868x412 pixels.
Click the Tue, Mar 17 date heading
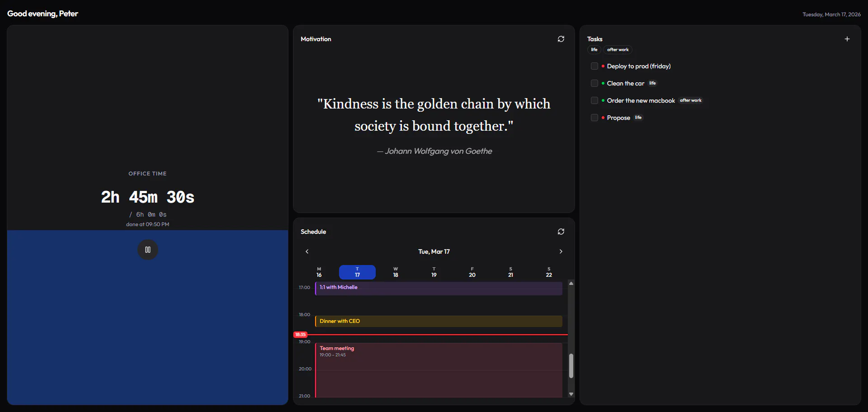point(434,251)
